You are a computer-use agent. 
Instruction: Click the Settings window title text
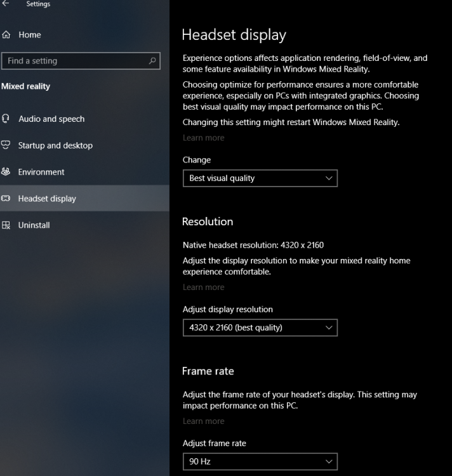[38, 4]
